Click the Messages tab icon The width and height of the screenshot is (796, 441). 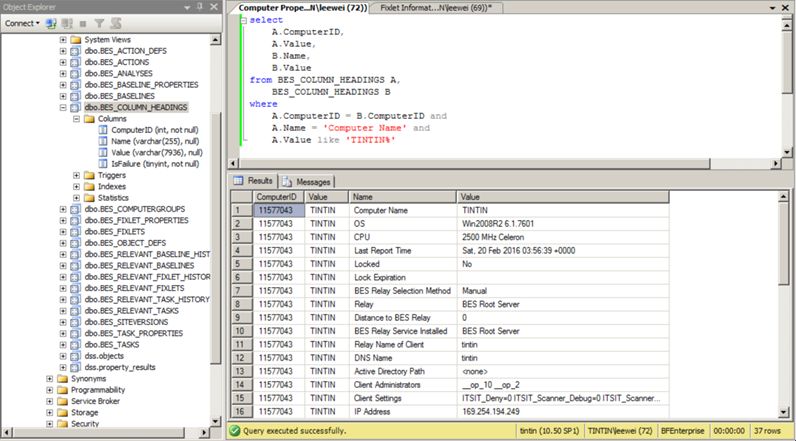tap(287, 182)
